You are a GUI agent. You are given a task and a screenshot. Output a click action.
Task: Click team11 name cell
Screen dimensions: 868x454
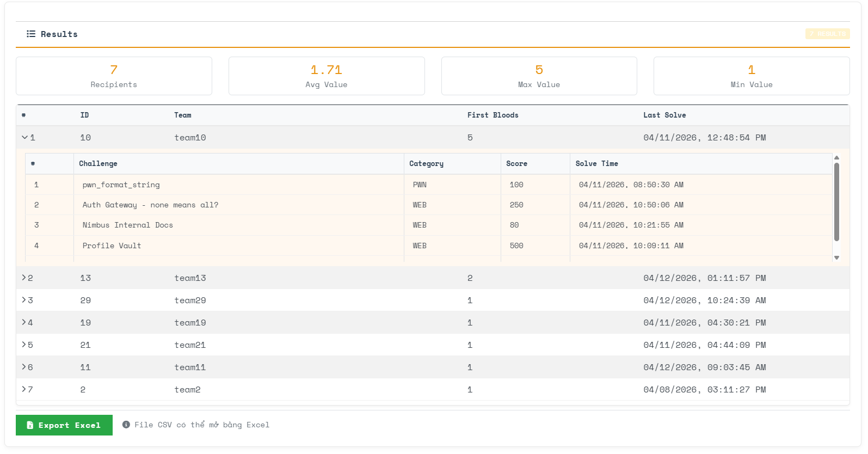[190, 367]
